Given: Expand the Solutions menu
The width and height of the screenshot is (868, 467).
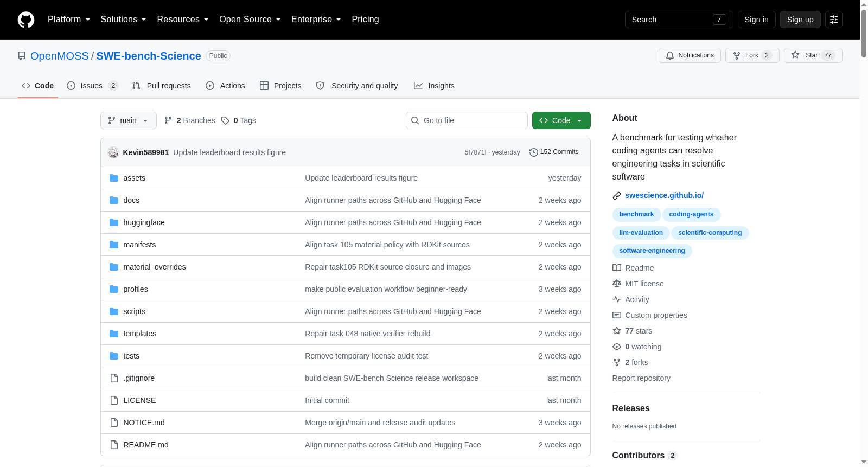Looking at the screenshot, I should [123, 20].
